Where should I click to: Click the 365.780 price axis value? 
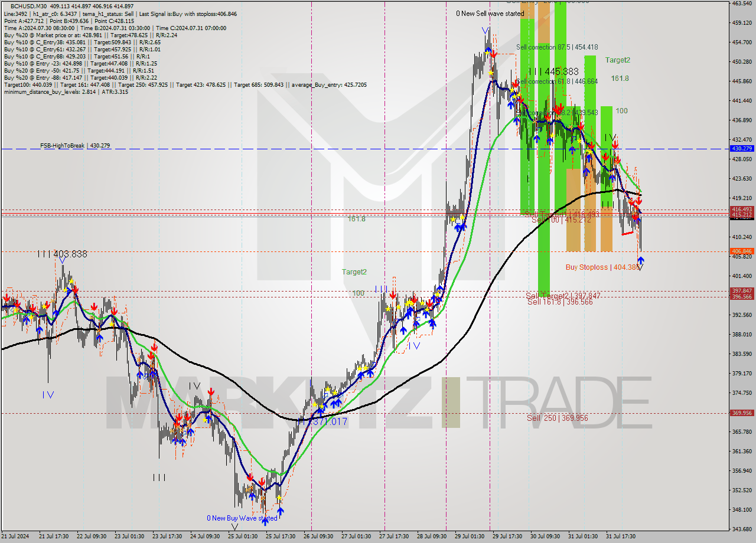pyautogui.click(x=742, y=432)
